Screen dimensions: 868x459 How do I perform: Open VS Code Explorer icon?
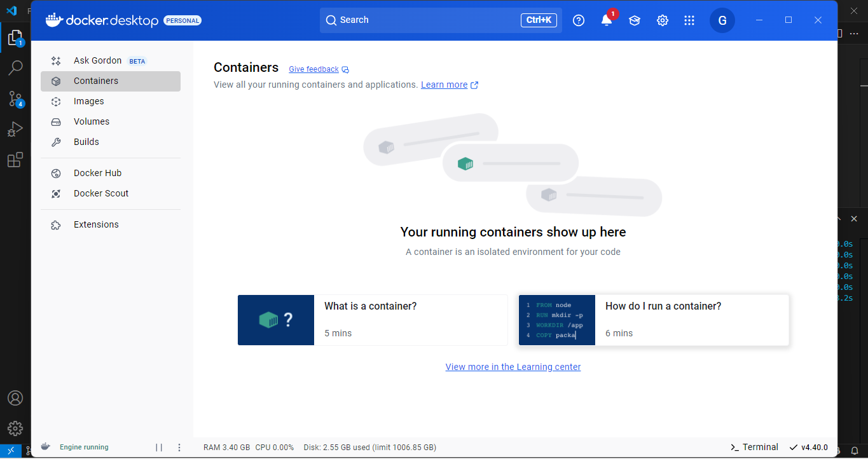click(15, 38)
